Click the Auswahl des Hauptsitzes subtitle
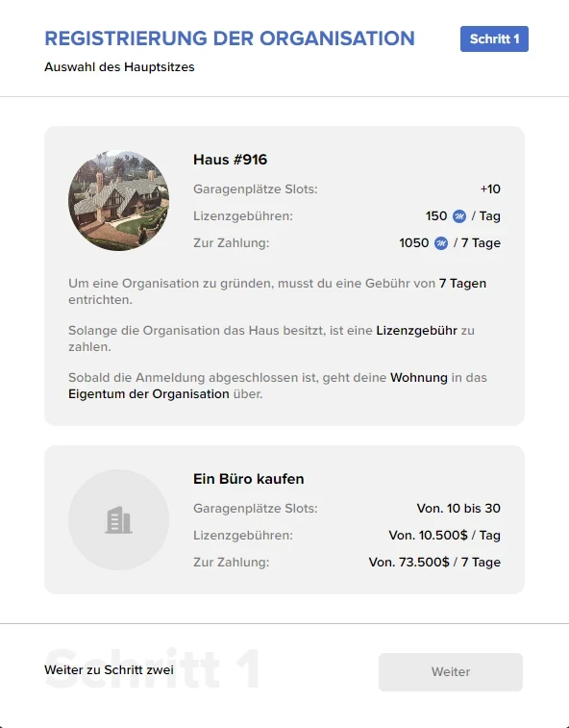 click(x=119, y=67)
